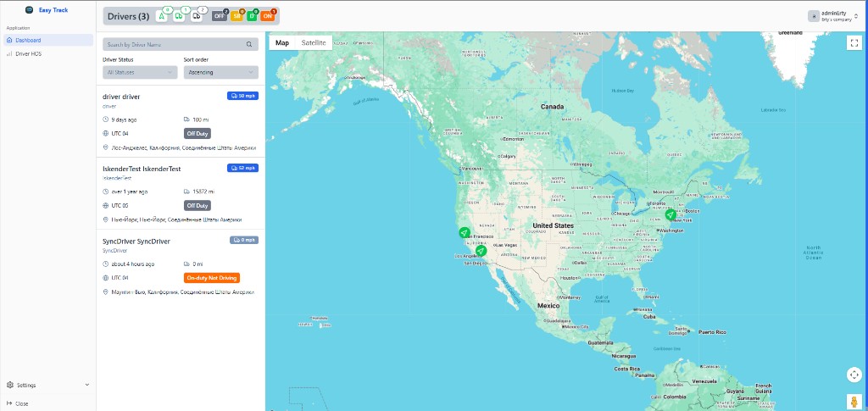Click the 50 mph speed badge

click(x=242, y=96)
